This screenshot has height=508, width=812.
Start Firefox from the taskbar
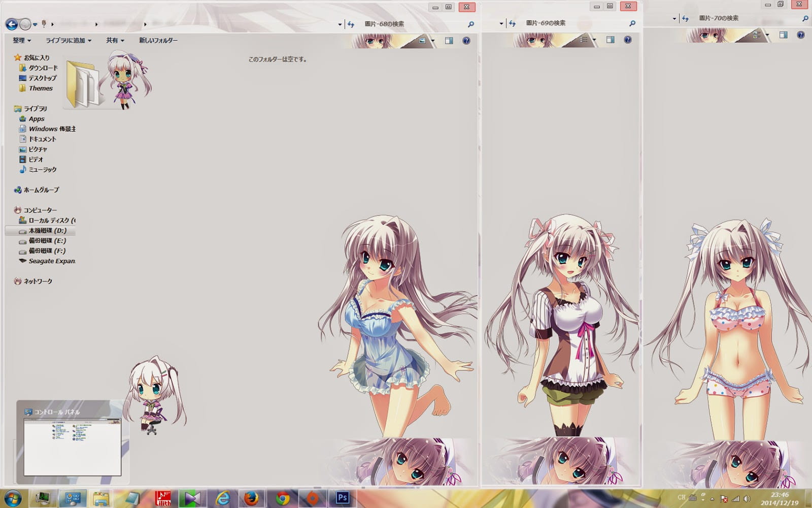tap(252, 499)
